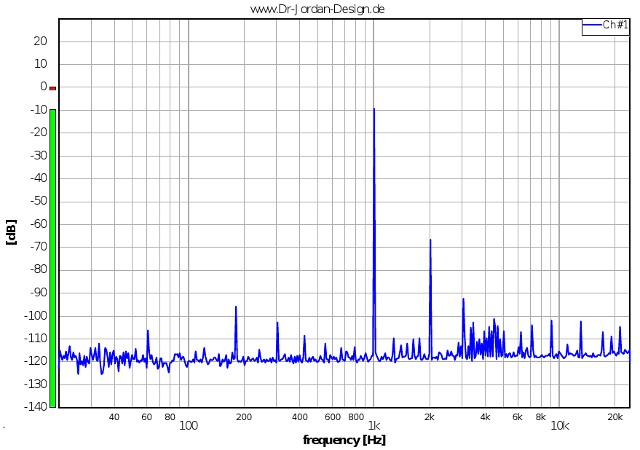Click the 1k frequency tick label
Screen dimensions: 640x450
click(374, 426)
